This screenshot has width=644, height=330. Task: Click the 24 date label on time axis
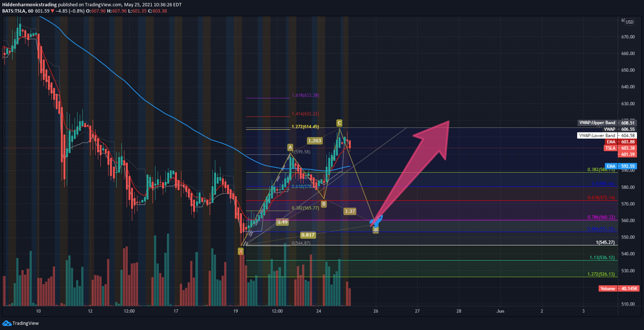point(319,311)
